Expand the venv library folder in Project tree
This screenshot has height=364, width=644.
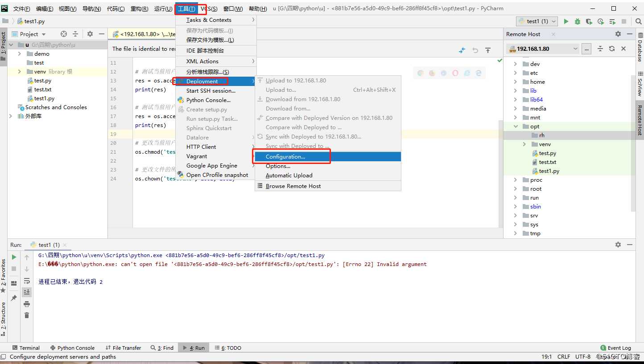(x=20, y=71)
